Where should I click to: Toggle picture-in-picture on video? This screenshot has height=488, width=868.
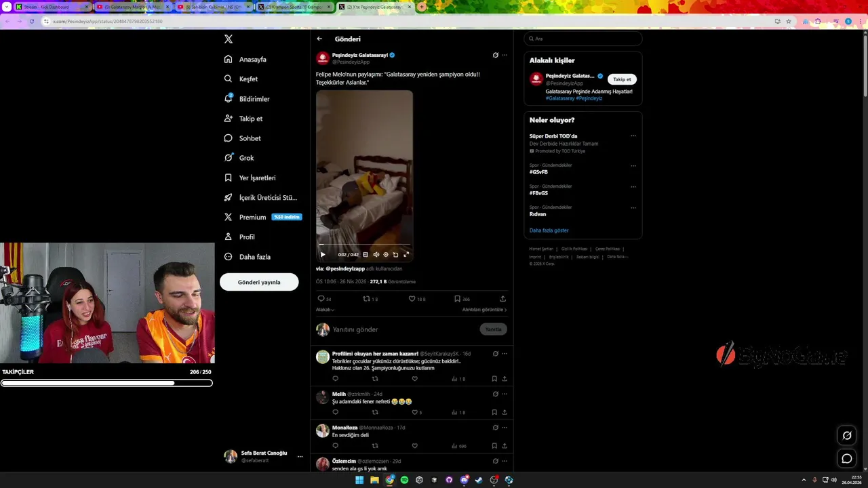click(x=395, y=255)
